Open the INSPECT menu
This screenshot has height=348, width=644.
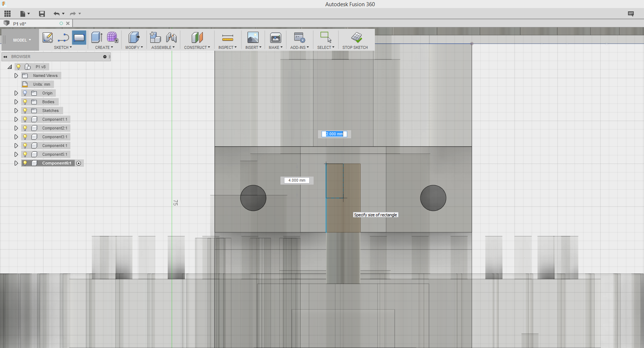coord(228,47)
